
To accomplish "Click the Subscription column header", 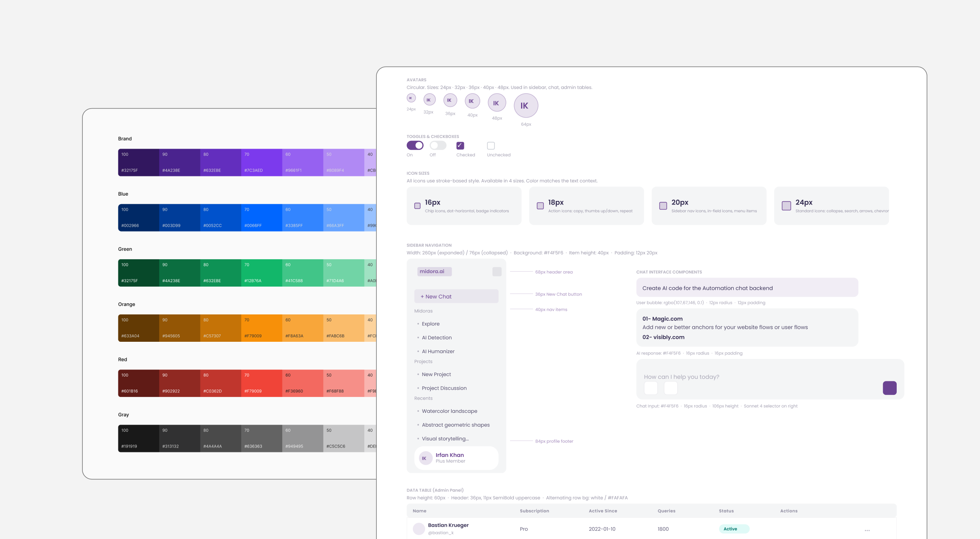I will (535, 511).
